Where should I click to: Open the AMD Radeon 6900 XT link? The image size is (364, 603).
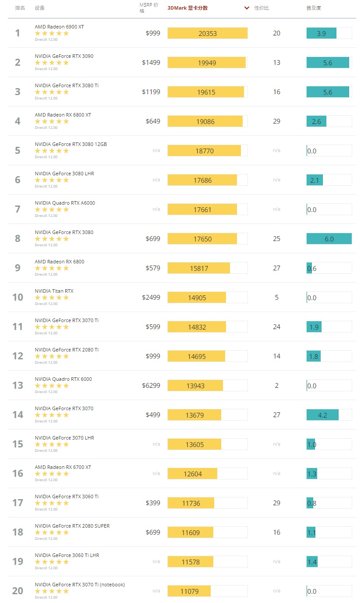tap(59, 27)
